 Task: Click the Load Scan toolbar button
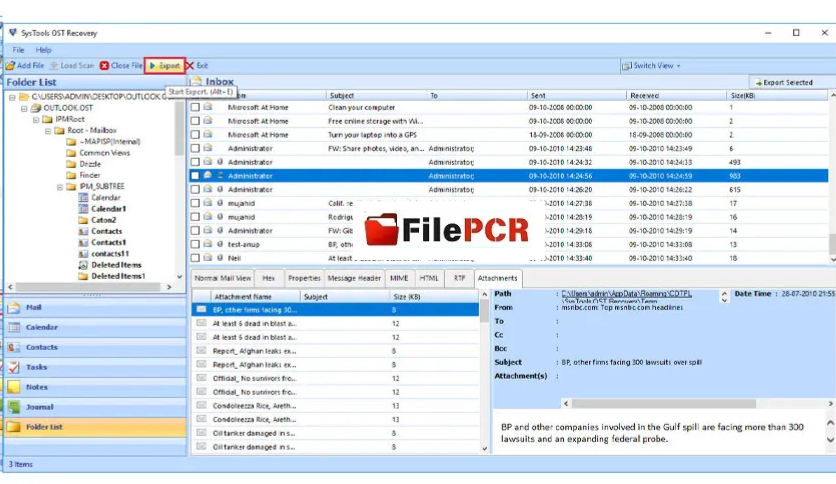click(x=72, y=66)
